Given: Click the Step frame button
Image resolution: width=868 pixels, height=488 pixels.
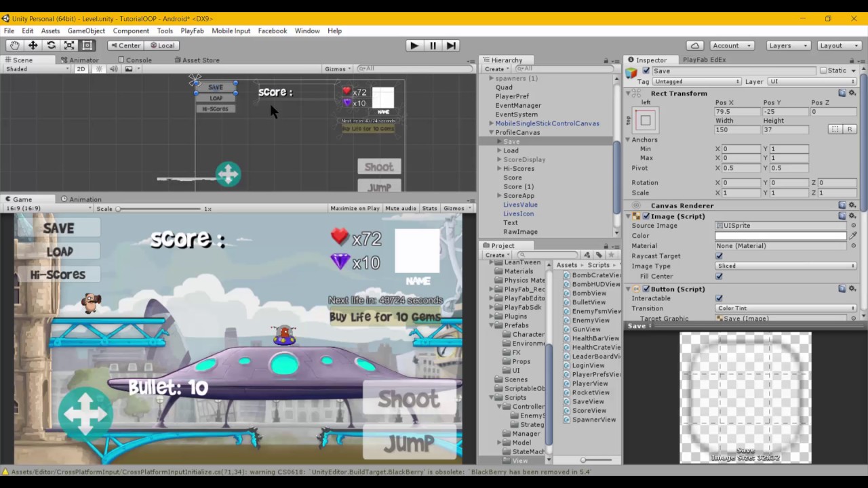Looking at the screenshot, I should (x=451, y=45).
